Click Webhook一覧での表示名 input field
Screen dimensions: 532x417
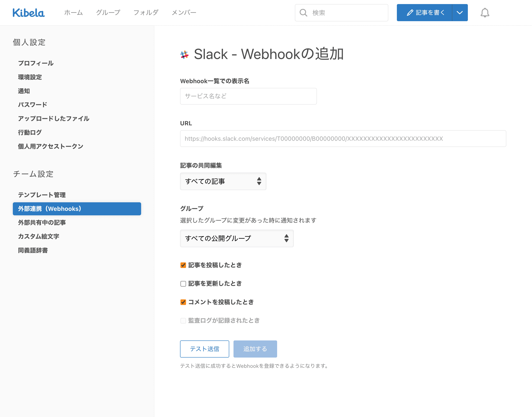(x=248, y=96)
